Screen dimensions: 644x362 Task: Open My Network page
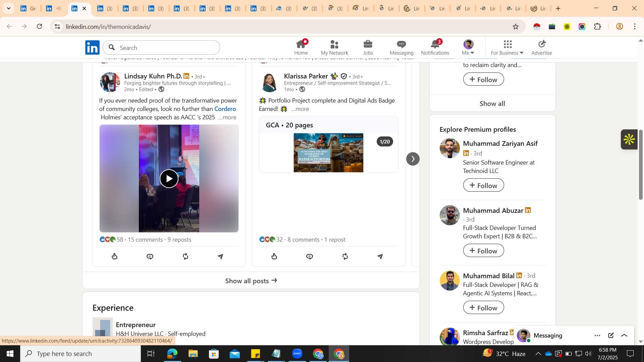point(334,47)
